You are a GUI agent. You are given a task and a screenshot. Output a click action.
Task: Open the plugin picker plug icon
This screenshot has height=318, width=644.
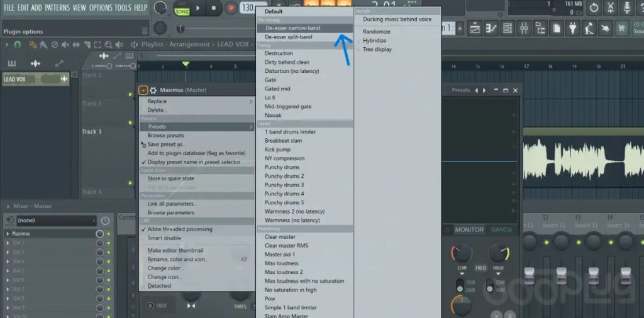[573, 28]
